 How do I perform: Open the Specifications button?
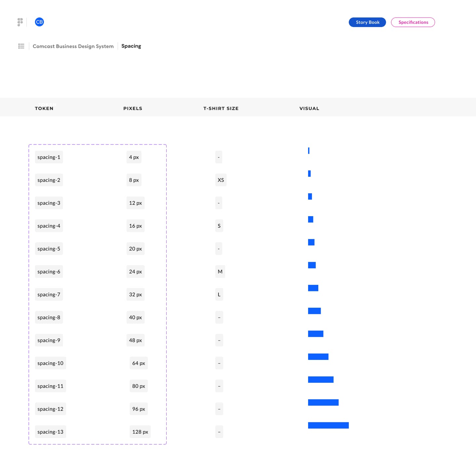click(413, 22)
